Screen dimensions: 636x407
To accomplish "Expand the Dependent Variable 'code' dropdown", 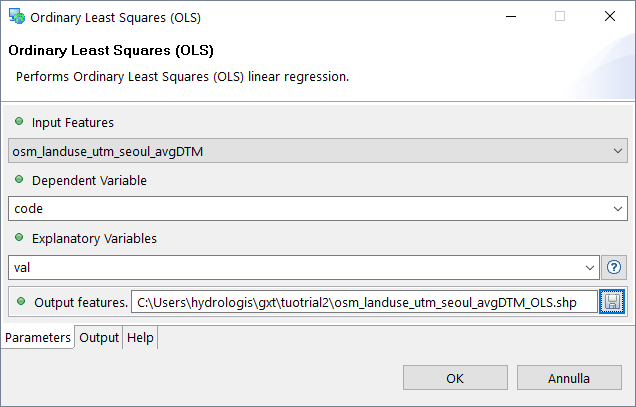I will (317, 209).
